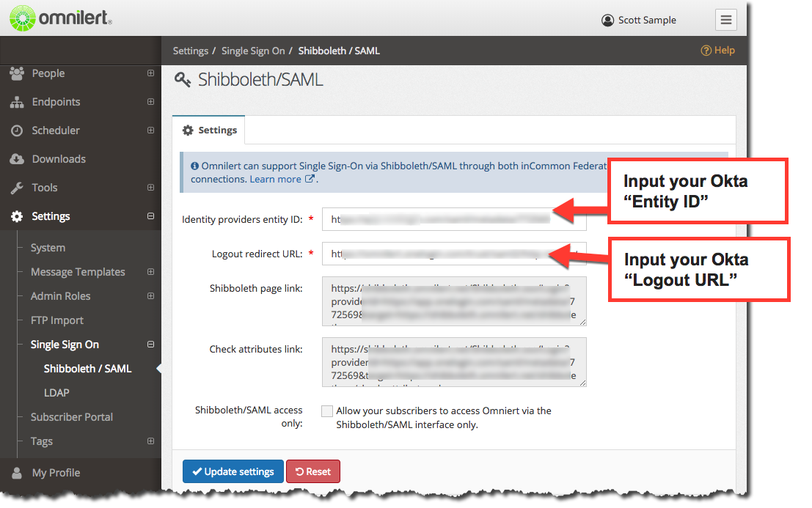Open the Settings tab
The image size is (812, 508).
(x=209, y=130)
